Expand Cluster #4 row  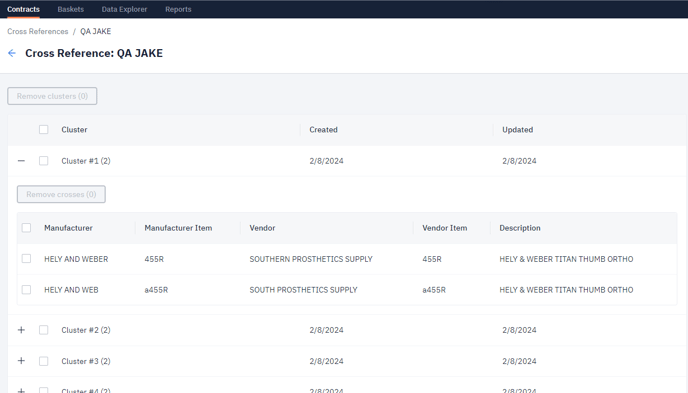tap(21, 390)
